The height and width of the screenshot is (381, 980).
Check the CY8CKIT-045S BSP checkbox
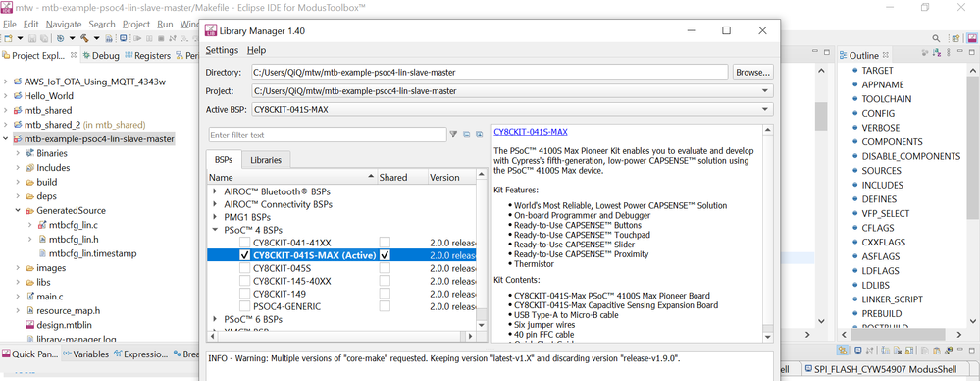245,268
